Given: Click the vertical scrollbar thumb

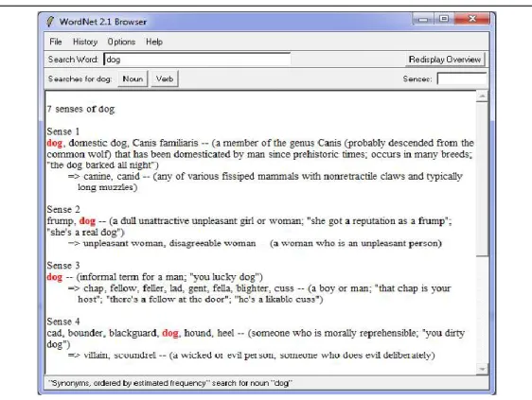Looking at the screenshot, I should pyautogui.click(x=482, y=179).
